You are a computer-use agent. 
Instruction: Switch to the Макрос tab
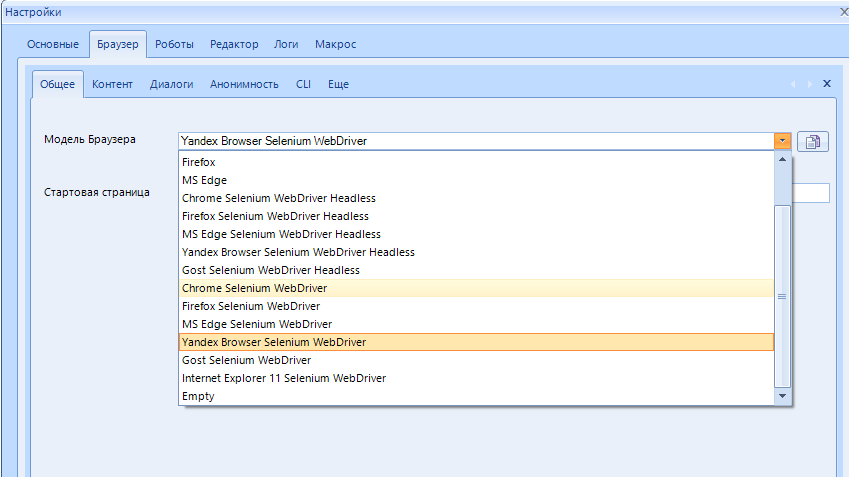335,45
